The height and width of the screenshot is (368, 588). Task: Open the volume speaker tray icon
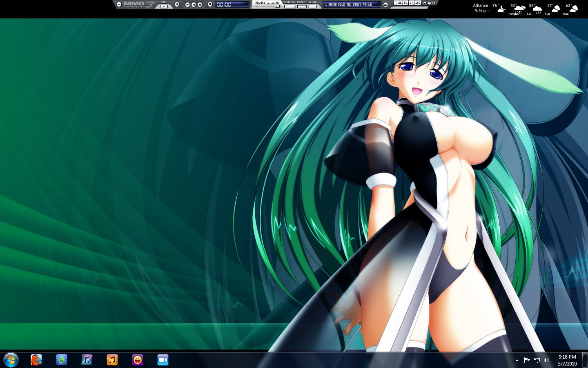click(x=547, y=360)
